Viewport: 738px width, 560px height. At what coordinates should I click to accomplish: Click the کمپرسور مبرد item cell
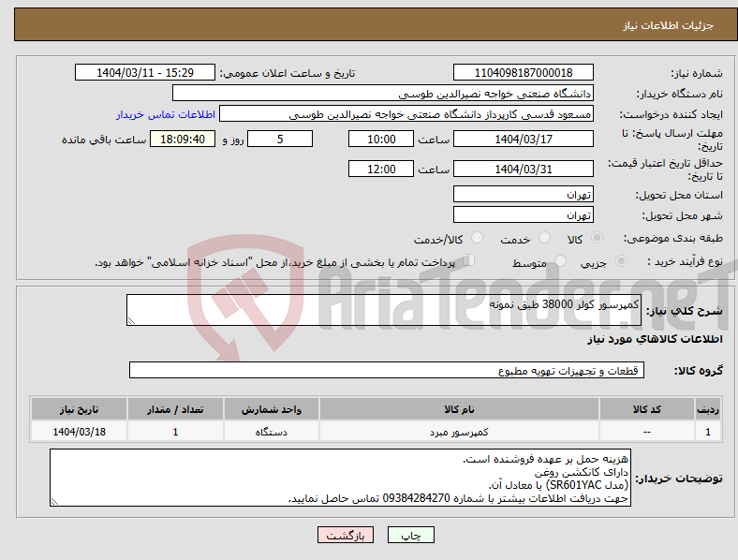tap(459, 432)
